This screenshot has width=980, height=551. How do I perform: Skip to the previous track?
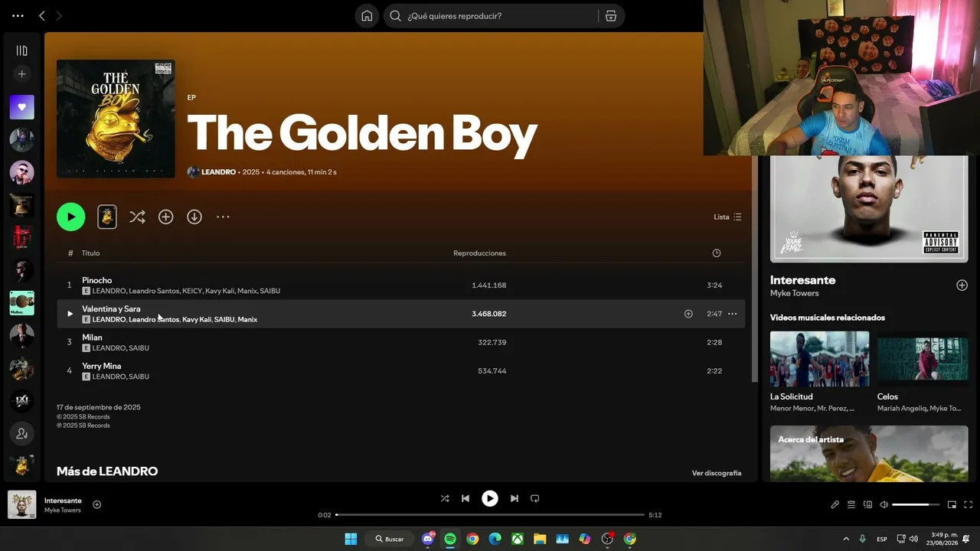point(465,498)
